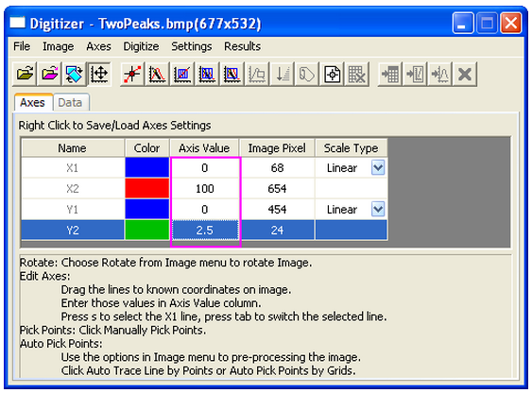The height and width of the screenshot is (393, 532).
Task: Click the Image Pixel cell showing 654
Action: [x=277, y=188]
